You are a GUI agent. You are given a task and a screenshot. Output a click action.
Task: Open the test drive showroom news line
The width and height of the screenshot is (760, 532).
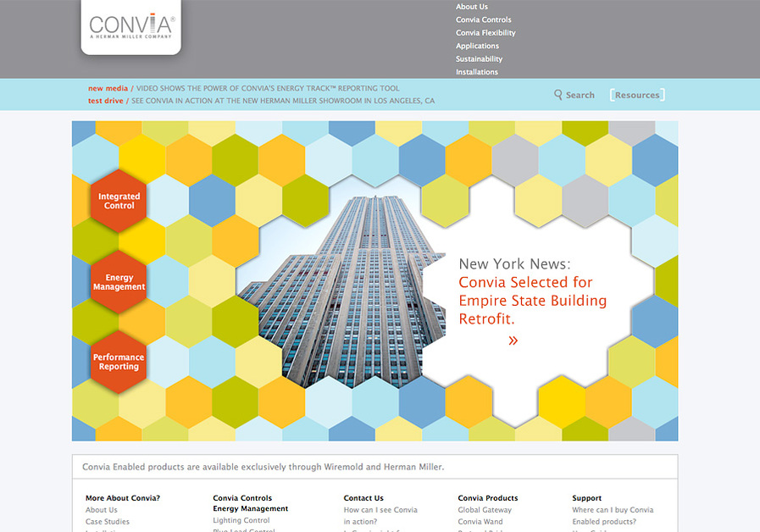click(261, 101)
